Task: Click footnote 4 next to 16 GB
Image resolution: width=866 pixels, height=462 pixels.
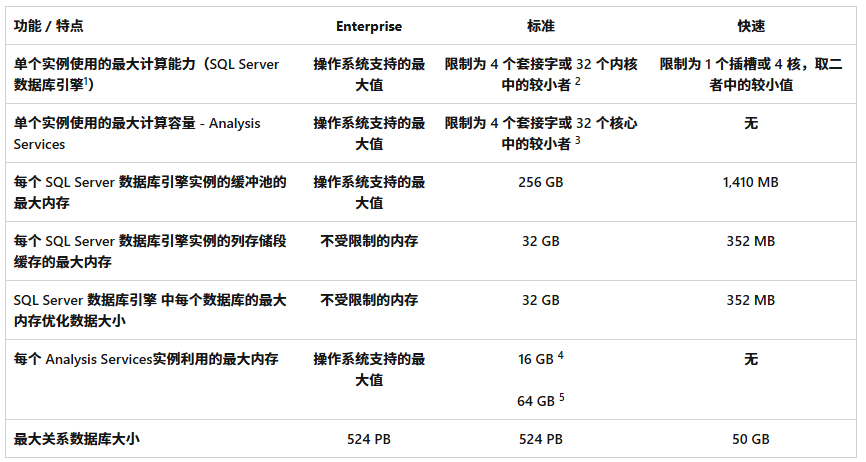Action: pyautogui.click(x=561, y=354)
